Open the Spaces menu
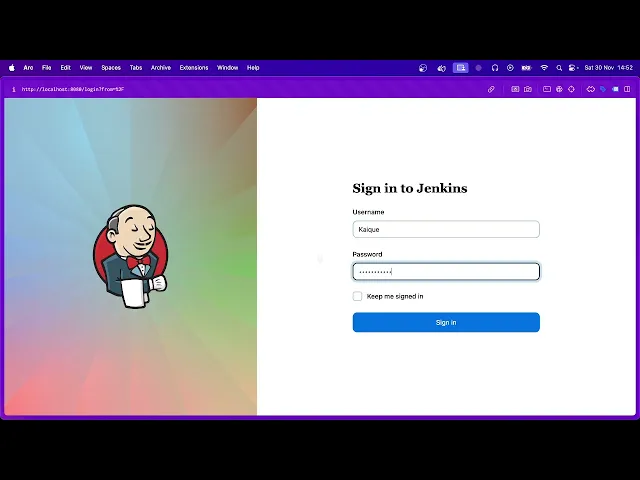This screenshot has width=640, height=480. coord(111,68)
